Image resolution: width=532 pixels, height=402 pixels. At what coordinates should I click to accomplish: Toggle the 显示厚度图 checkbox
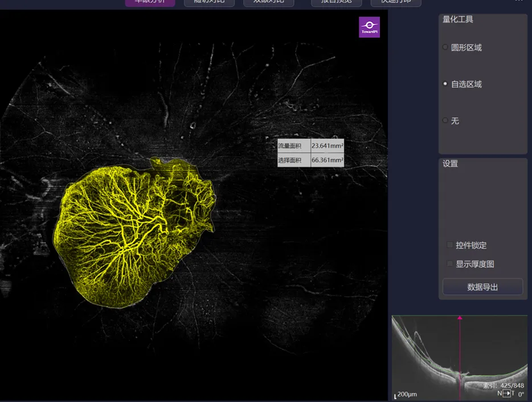[x=450, y=264]
